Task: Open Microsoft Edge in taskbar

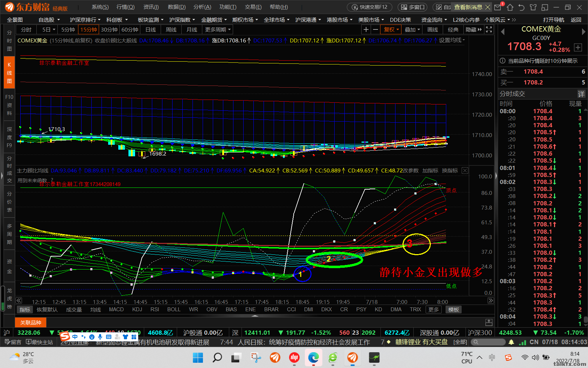Action: coord(313,358)
